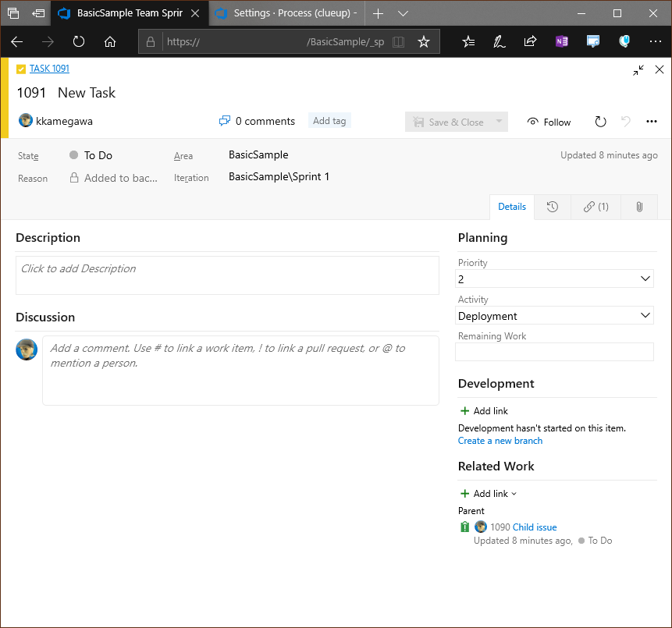Click the Remaining Work field
This screenshot has height=628, width=672.
[x=554, y=352]
